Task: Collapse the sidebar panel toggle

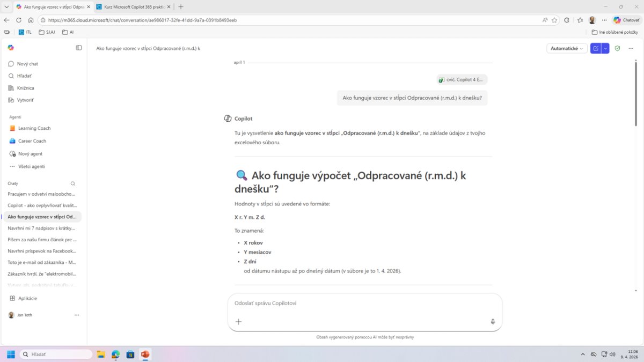Action: click(79, 48)
